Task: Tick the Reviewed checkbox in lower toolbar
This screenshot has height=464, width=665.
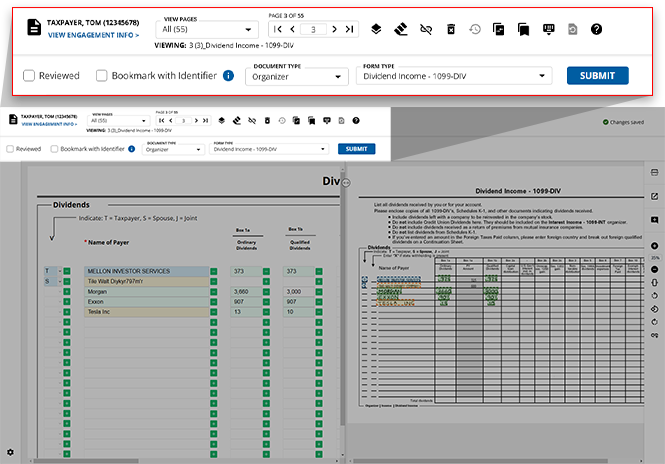Action: 10,149
